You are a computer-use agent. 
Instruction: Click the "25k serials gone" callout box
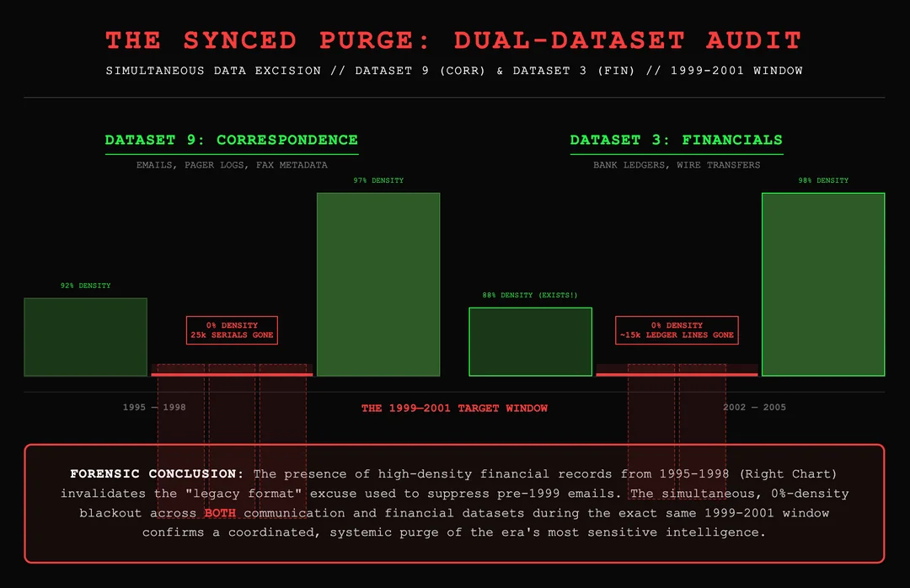[x=232, y=330]
